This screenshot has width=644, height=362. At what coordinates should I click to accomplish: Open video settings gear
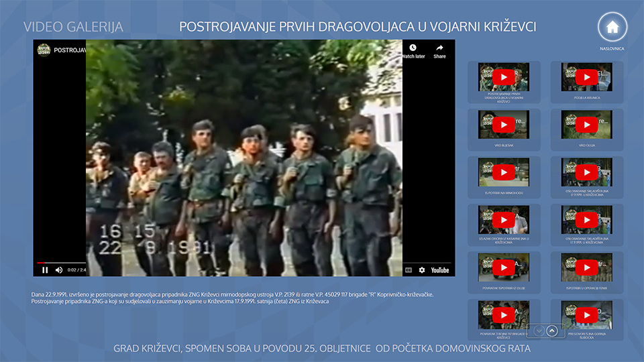422,270
